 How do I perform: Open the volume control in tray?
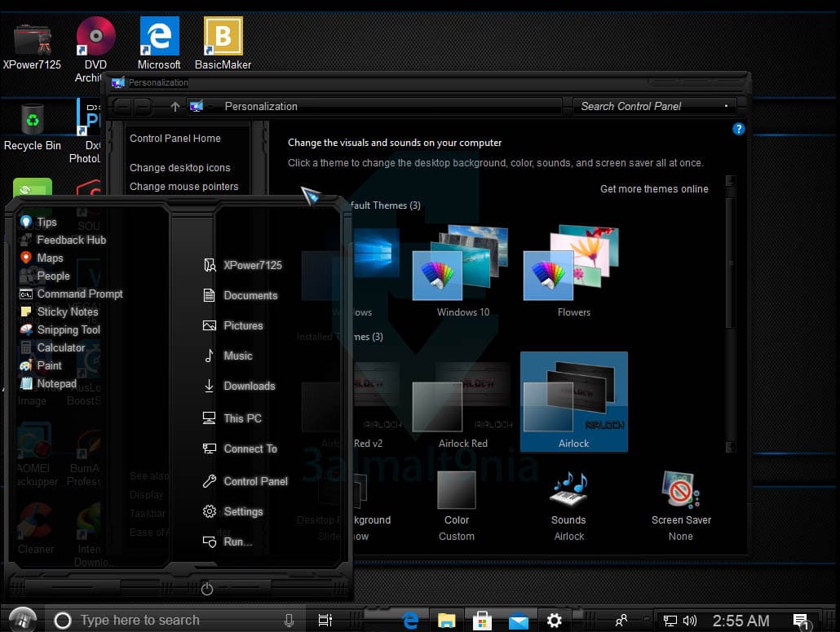click(x=690, y=621)
